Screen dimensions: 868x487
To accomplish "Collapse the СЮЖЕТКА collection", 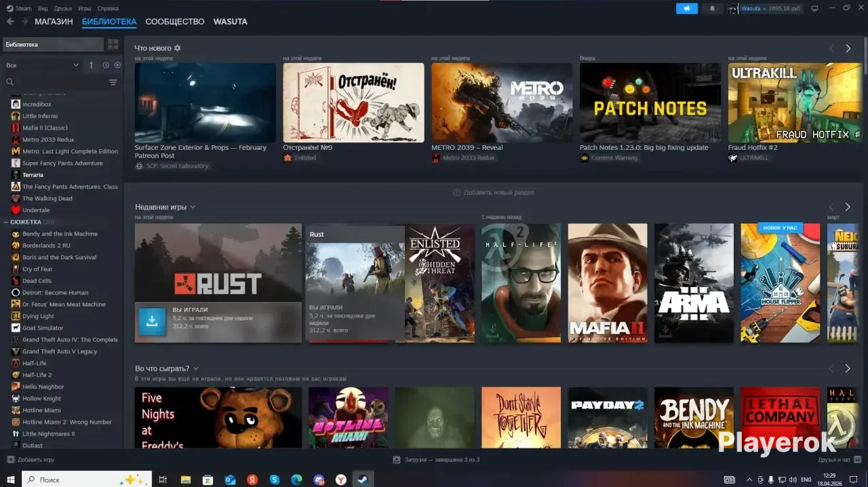I will click(5, 222).
